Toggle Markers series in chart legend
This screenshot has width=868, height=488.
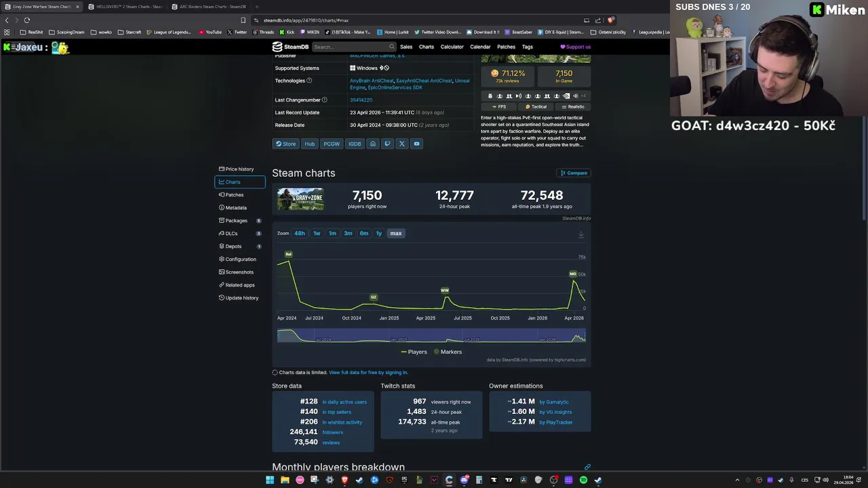tap(448, 352)
